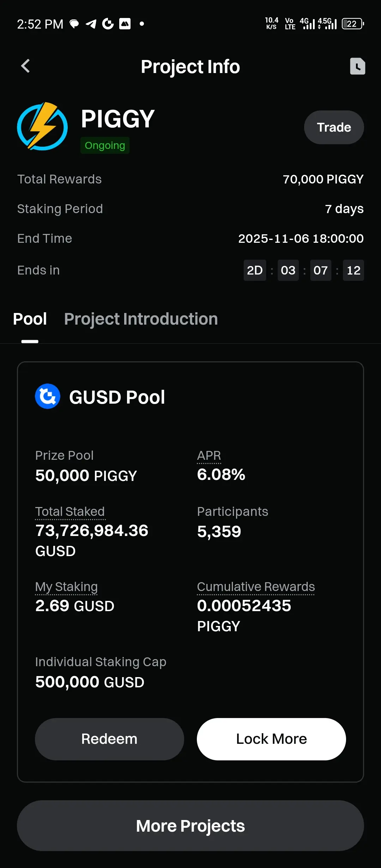Tap the Ends in countdown timer
The height and width of the screenshot is (868, 381).
pos(304,270)
